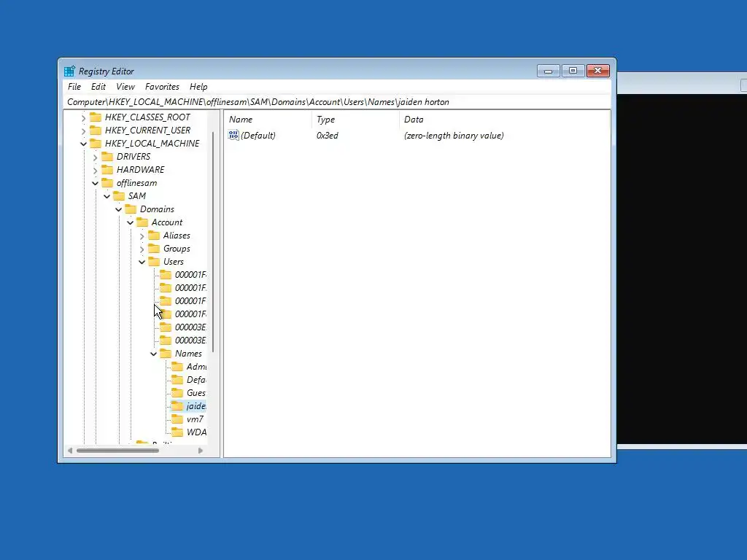This screenshot has height=560, width=747.
Task: Expand the Groups key
Action: (142, 249)
